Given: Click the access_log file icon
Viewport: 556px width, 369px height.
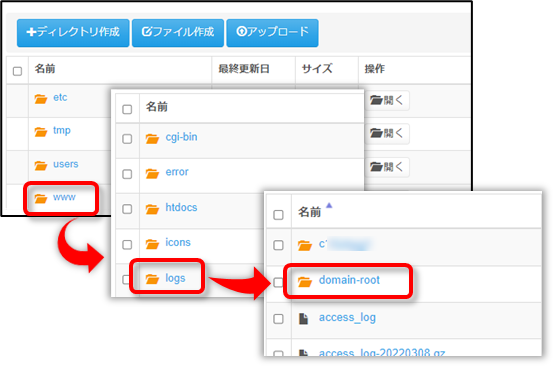Looking at the screenshot, I should coord(304,319).
